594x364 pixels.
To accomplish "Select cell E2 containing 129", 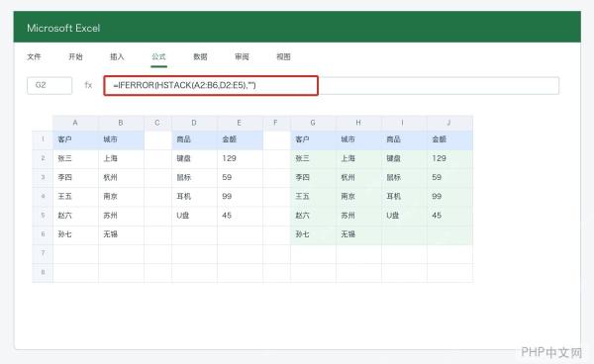I will point(240,158).
